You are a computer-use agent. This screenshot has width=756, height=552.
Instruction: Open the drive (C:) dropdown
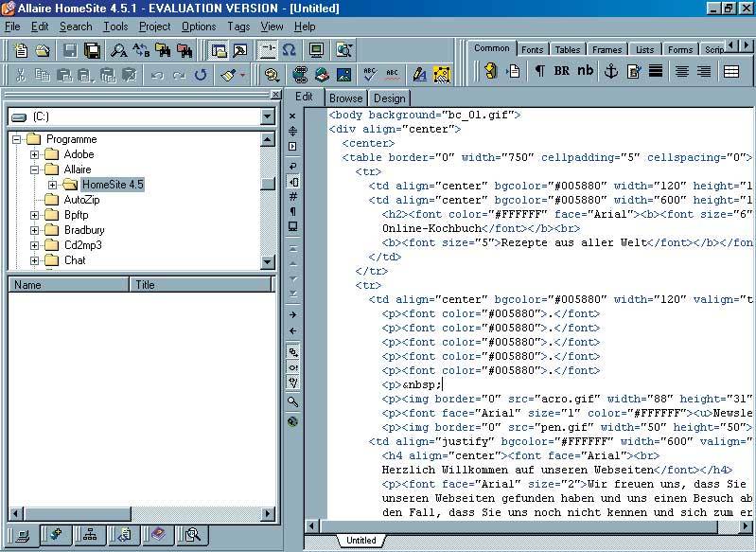coord(268,116)
